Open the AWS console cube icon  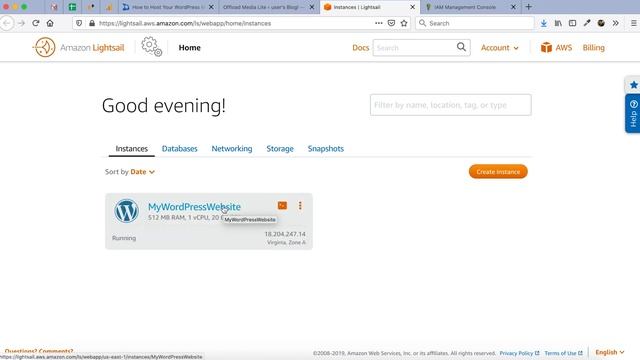pyautogui.click(x=546, y=47)
